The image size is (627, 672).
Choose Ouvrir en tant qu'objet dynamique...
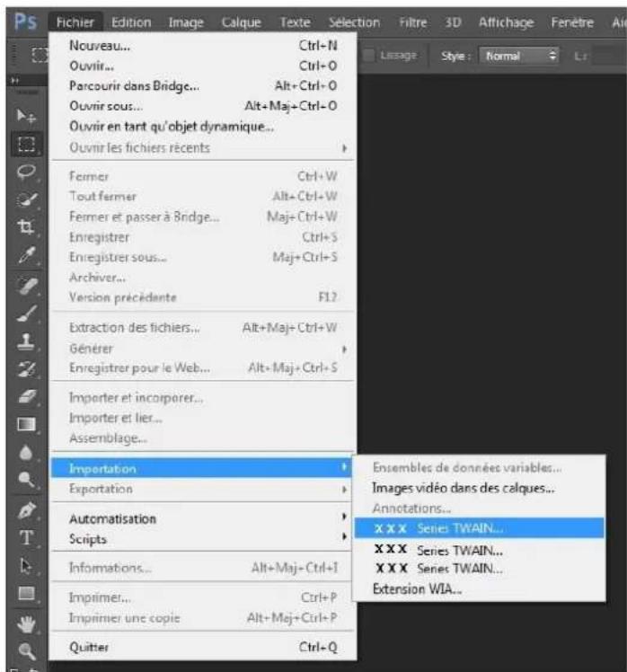pyautogui.click(x=203, y=127)
